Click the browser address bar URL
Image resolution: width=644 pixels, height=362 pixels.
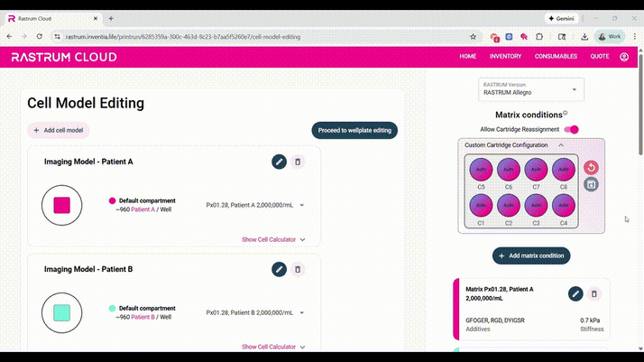[183, 37]
